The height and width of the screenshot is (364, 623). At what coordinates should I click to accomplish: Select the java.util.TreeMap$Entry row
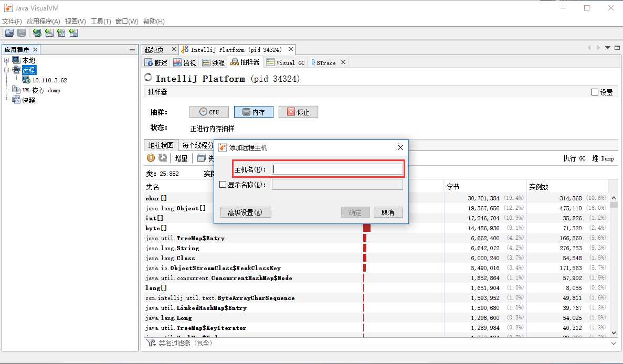[x=376, y=238]
